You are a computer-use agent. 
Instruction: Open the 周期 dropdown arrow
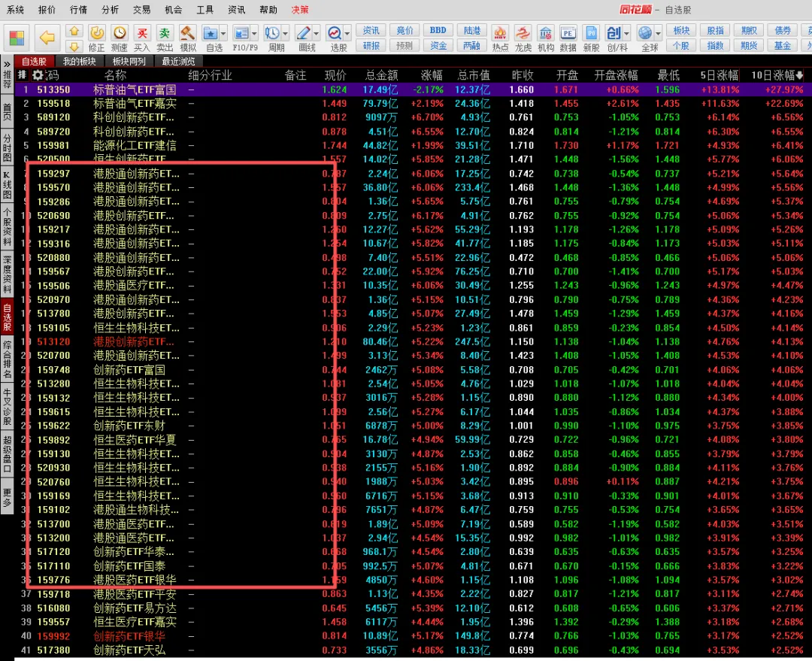[285, 34]
